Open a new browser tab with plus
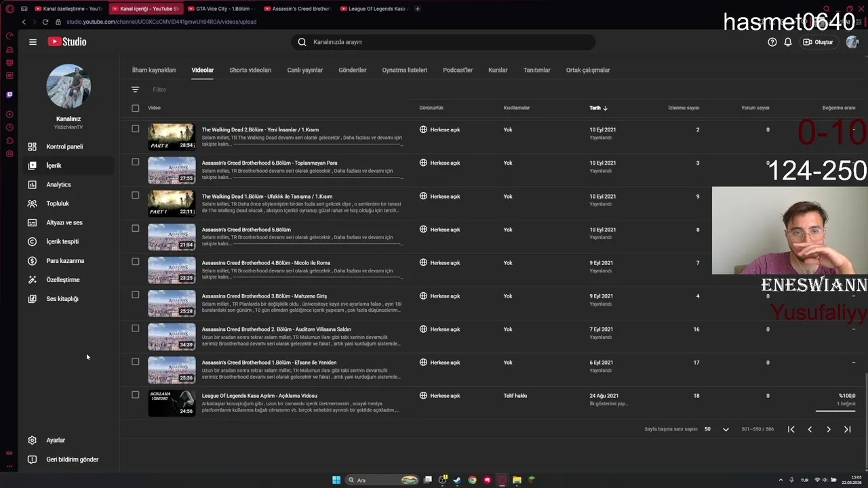The height and width of the screenshot is (488, 868). pyautogui.click(x=418, y=9)
